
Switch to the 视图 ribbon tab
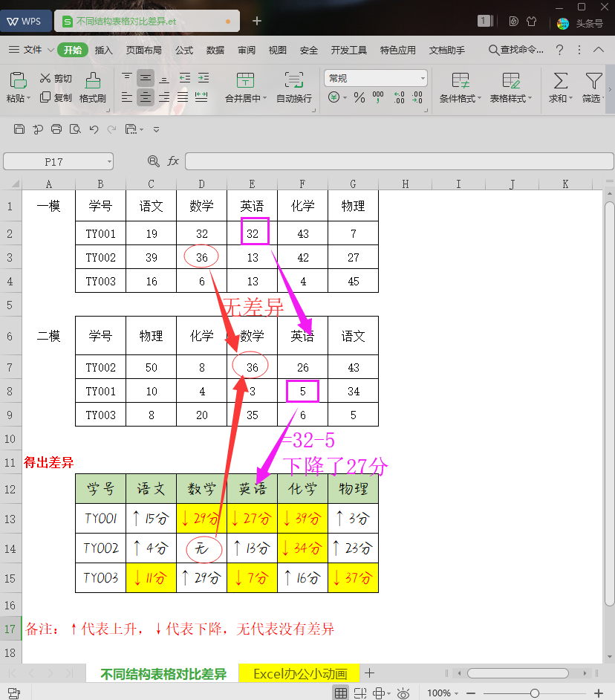pos(278,50)
